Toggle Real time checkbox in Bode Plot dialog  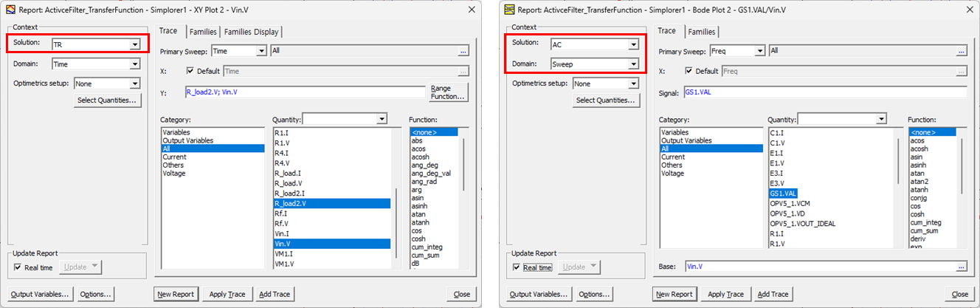coord(517,267)
